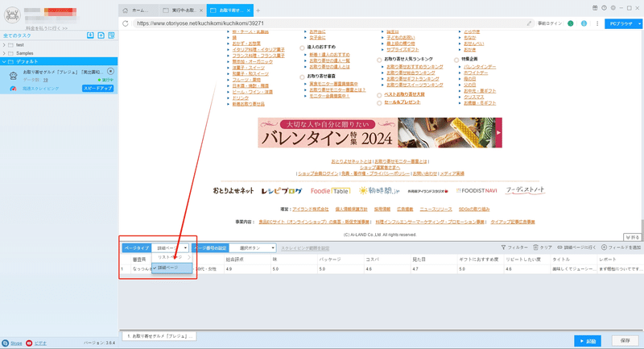The image size is (644, 349).
Task: Click the フィルター filter funnel button
Action: click(514, 247)
